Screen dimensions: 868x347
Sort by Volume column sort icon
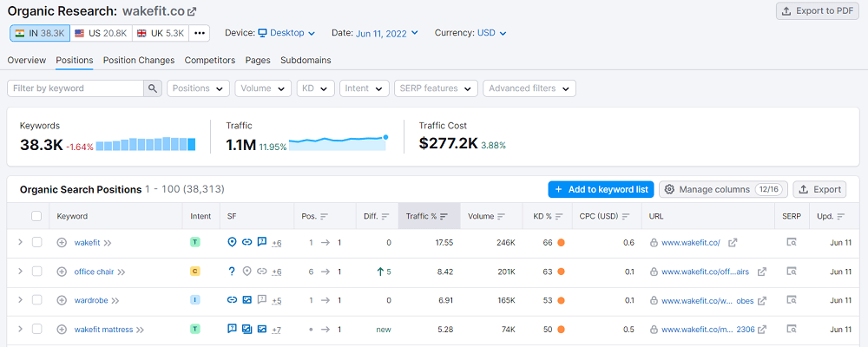pos(501,216)
